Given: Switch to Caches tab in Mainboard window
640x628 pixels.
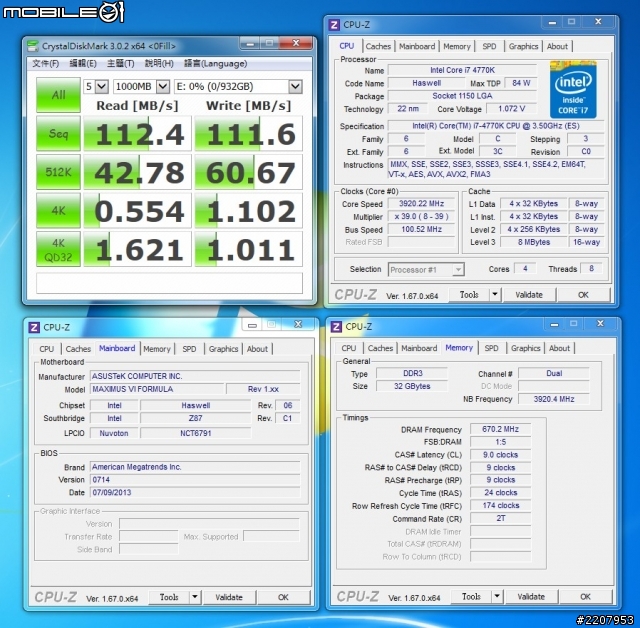Looking at the screenshot, I should pyautogui.click(x=78, y=349).
